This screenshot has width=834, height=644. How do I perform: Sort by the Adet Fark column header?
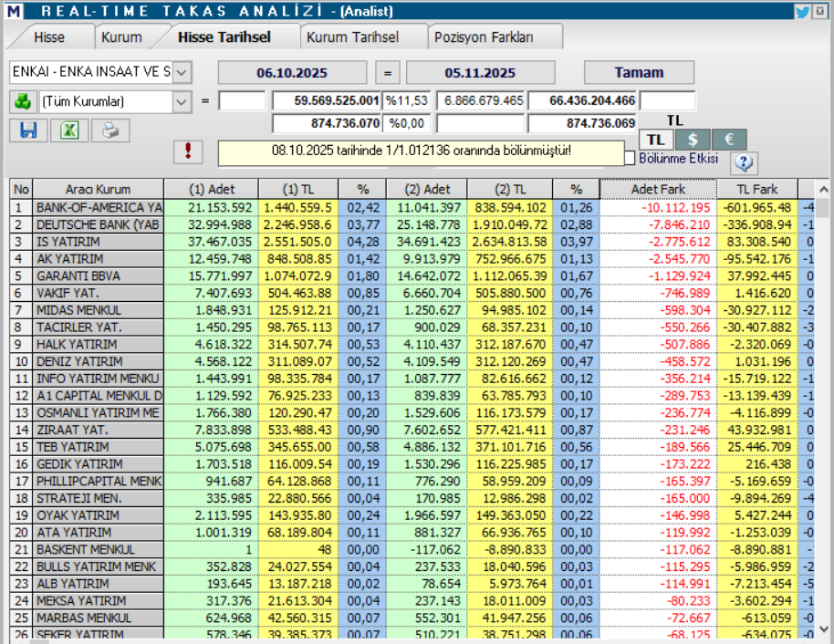[x=657, y=190]
